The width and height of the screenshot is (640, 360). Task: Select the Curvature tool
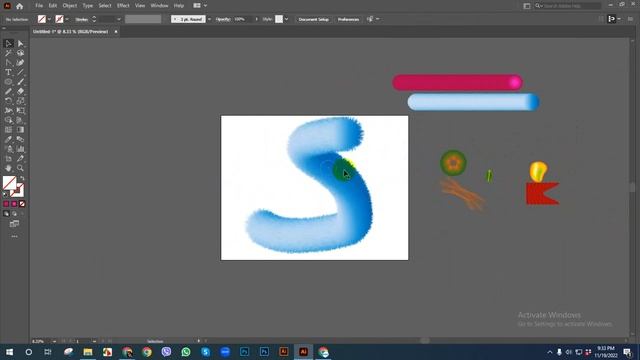click(20, 63)
